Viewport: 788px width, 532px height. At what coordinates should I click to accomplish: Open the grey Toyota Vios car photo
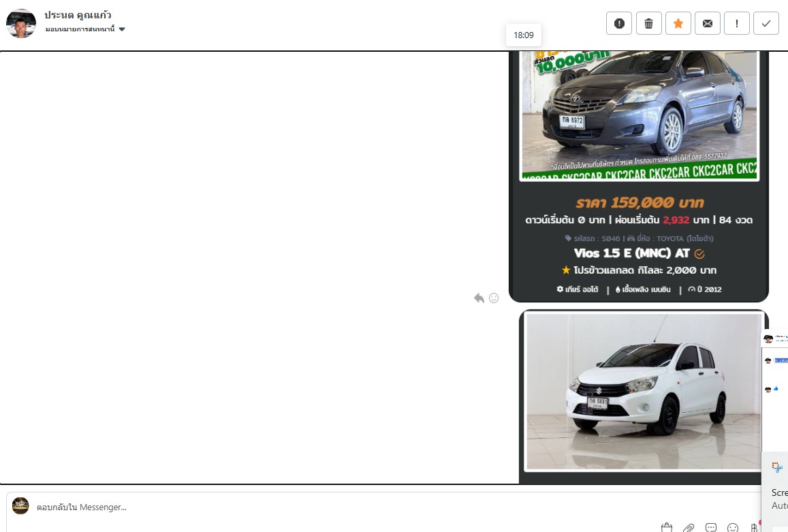[640, 115]
